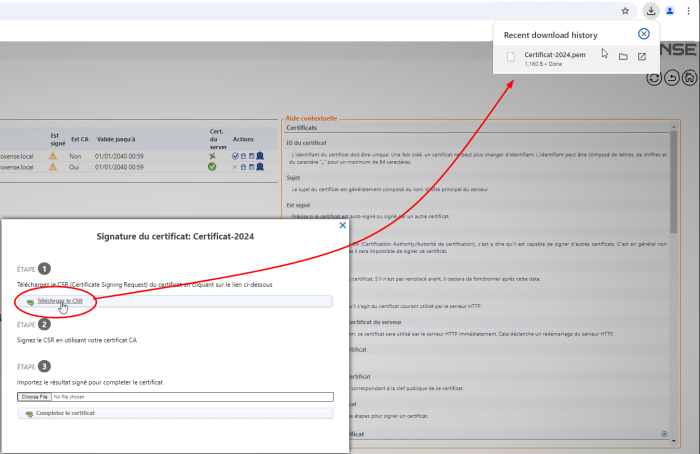Click the green server cert check in second row
The image size is (700, 454).
(212, 167)
